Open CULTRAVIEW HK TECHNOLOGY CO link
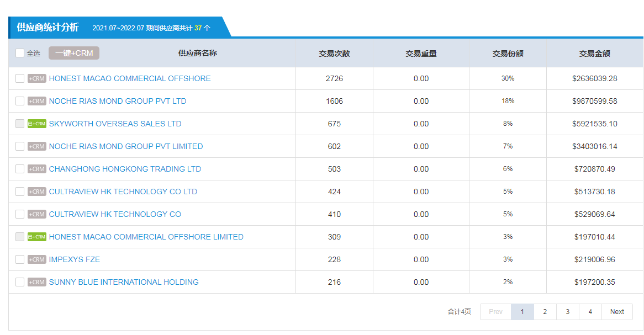The height and width of the screenshot is (335, 644). click(115, 214)
